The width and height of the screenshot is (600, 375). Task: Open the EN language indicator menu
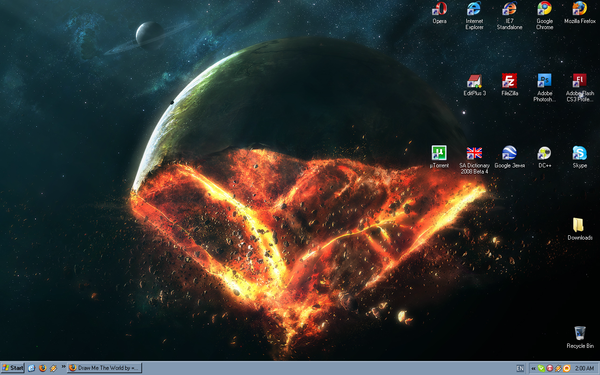[520, 368]
